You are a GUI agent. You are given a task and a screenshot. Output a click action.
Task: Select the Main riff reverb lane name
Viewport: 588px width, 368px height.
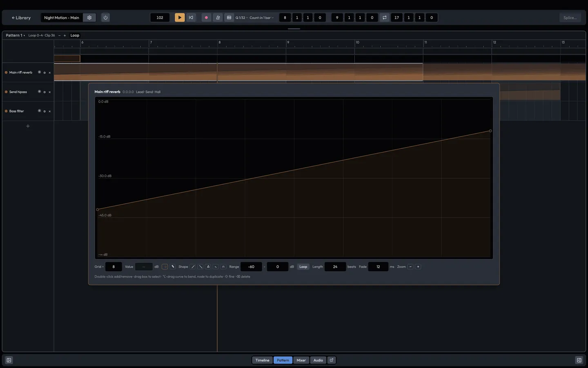pyautogui.click(x=21, y=72)
